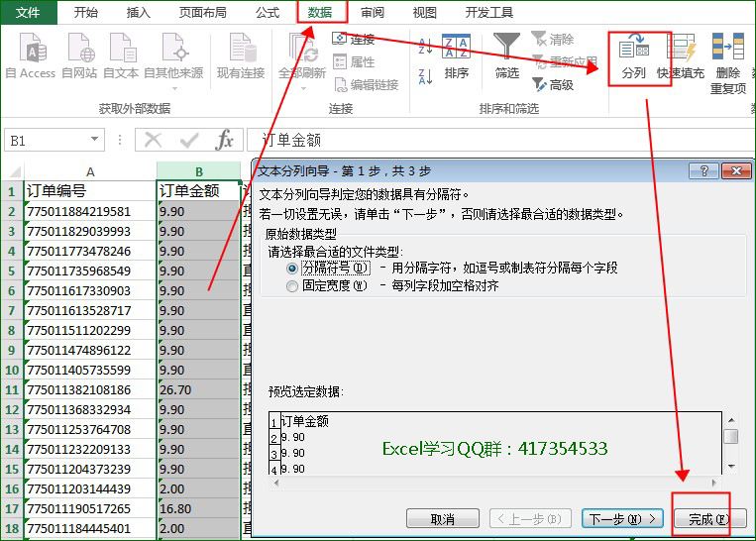The width and height of the screenshot is (756, 541).
Task: Click select-all corner of worksheet
Action: tap(13, 171)
